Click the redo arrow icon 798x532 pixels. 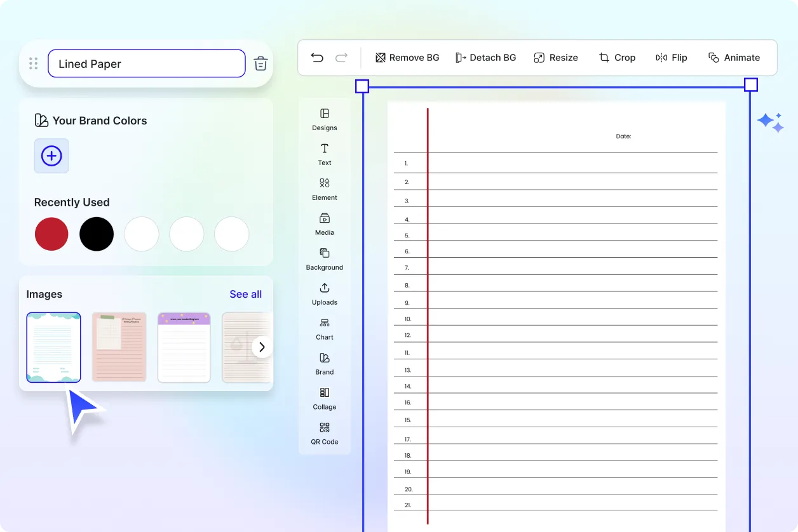point(342,58)
